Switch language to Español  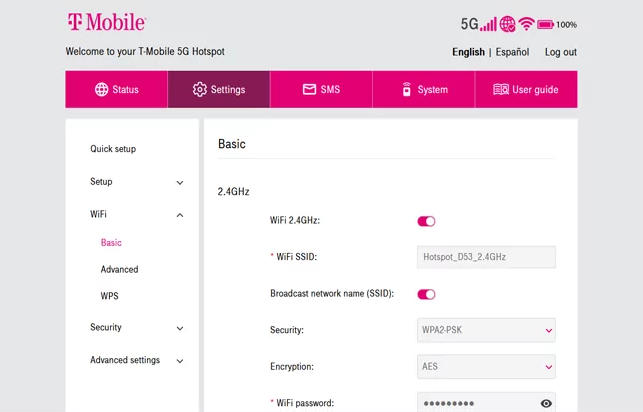click(x=512, y=52)
